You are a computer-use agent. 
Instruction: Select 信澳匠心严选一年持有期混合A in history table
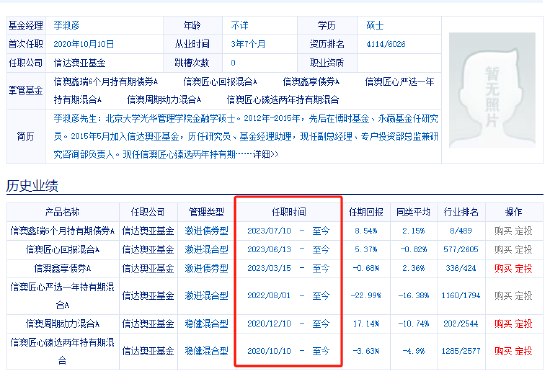pyautogui.click(x=62, y=296)
